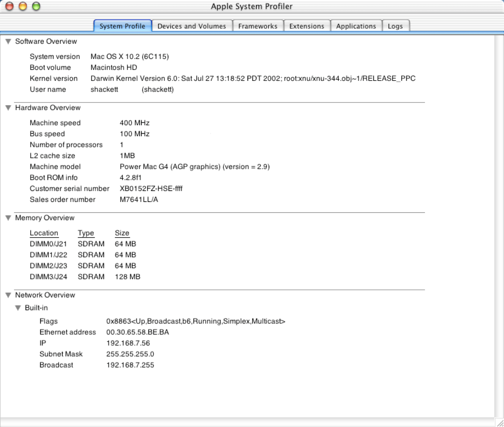504x427 pixels.
Task: Select broadcast address 192.168.7.255
Action: [130, 365]
